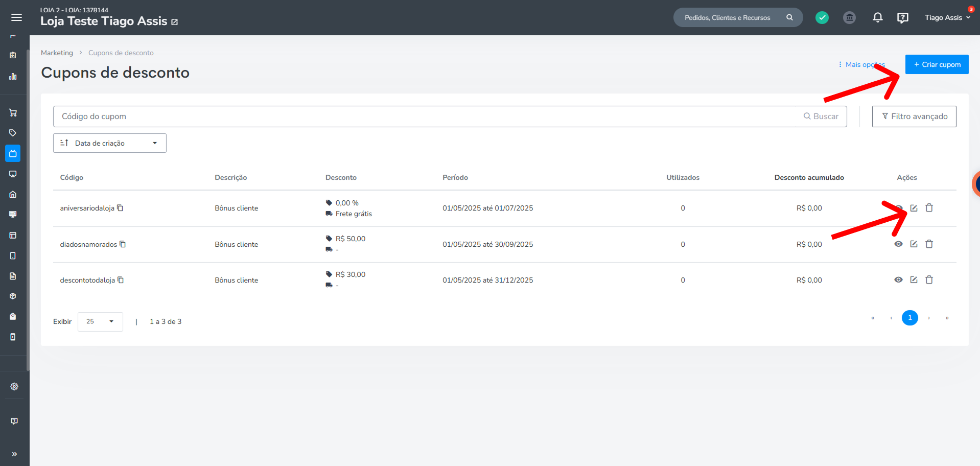Open the support chat icon at the bottom of the sidebar
980x466 pixels.
[x=14, y=421]
